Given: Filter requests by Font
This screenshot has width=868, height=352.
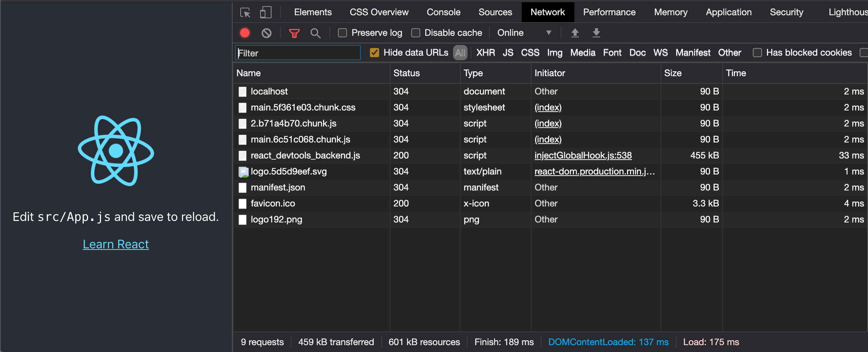Looking at the screenshot, I should [x=612, y=53].
